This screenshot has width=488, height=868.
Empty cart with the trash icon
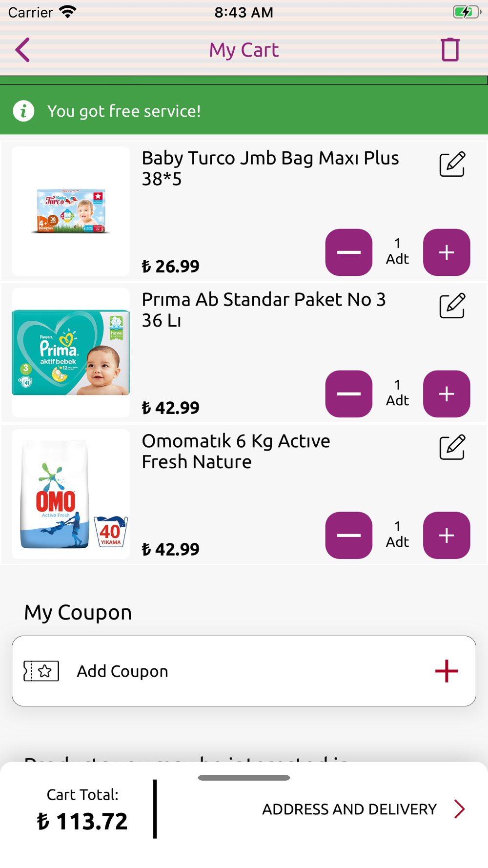[x=450, y=50]
